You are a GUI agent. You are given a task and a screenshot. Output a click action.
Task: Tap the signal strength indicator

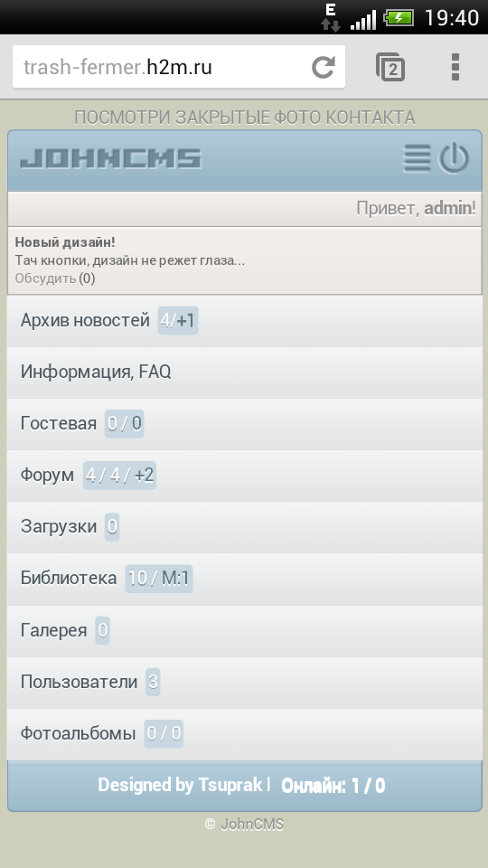(363, 19)
